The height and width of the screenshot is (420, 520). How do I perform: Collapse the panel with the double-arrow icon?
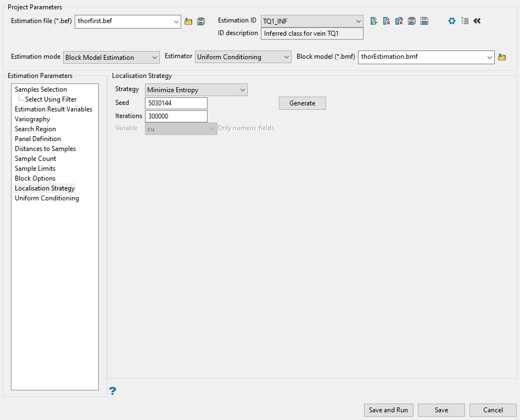477,21
